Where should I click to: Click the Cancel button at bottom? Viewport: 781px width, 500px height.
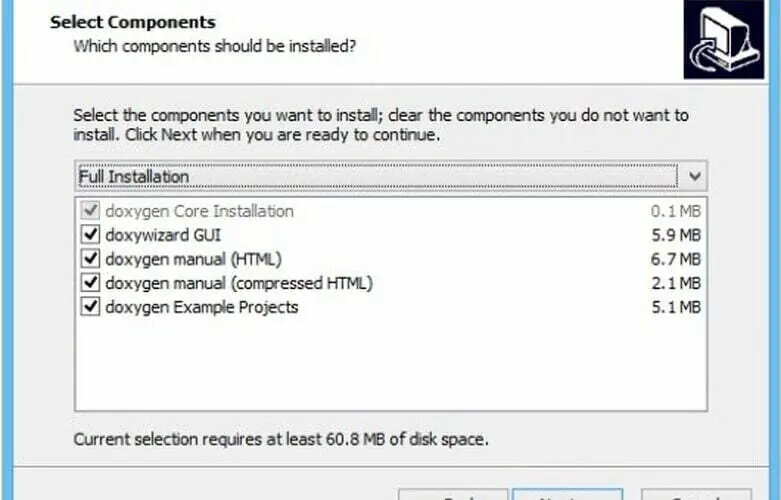coord(696,494)
